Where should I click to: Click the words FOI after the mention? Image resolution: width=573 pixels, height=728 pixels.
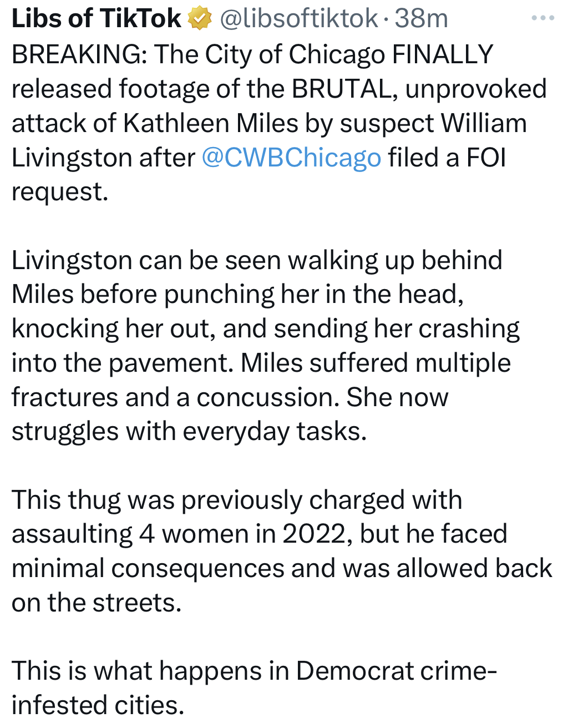tap(486, 158)
